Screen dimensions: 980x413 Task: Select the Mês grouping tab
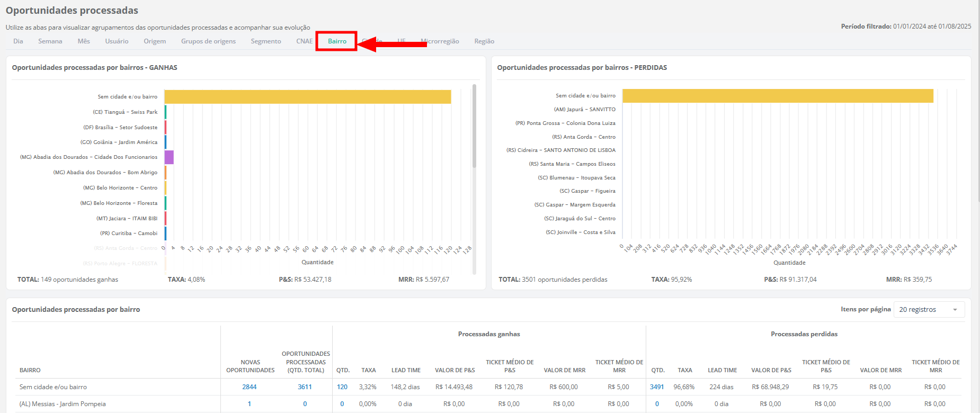point(84,41)
